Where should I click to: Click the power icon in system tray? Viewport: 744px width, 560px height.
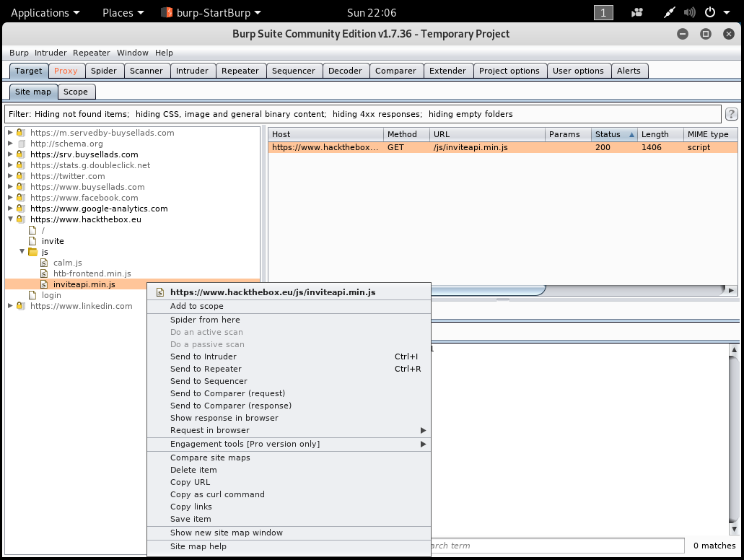click(709, 12)
